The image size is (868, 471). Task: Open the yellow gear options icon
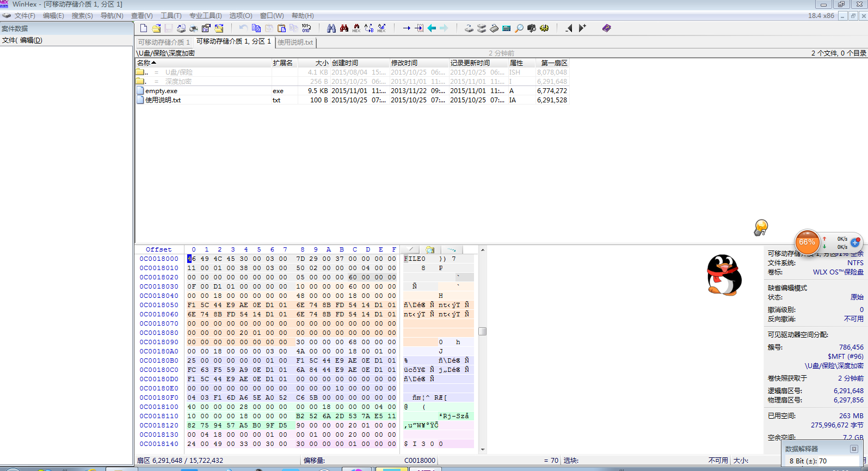[x=544, y=28]
